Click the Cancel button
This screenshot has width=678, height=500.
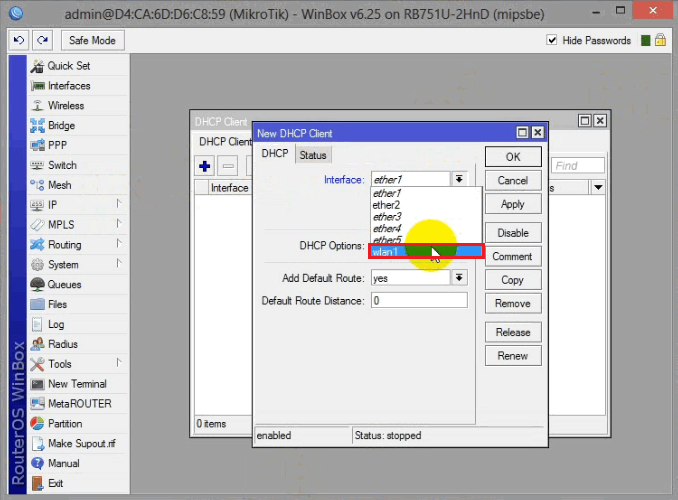[x=513, y=180]
